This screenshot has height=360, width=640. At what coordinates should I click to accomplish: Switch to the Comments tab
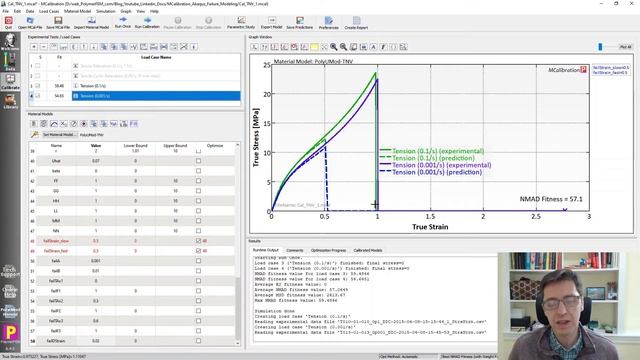click(x=295, y=250)
